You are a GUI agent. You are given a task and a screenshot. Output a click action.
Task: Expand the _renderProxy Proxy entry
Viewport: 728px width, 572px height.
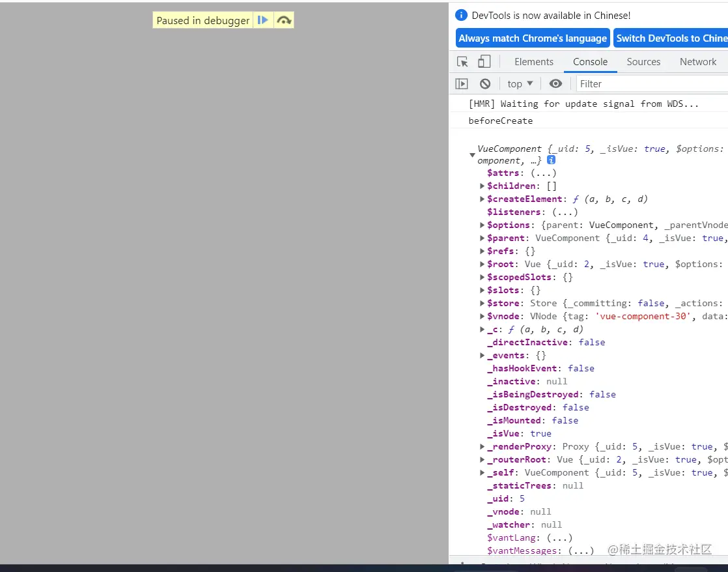(x=482, y=446)
